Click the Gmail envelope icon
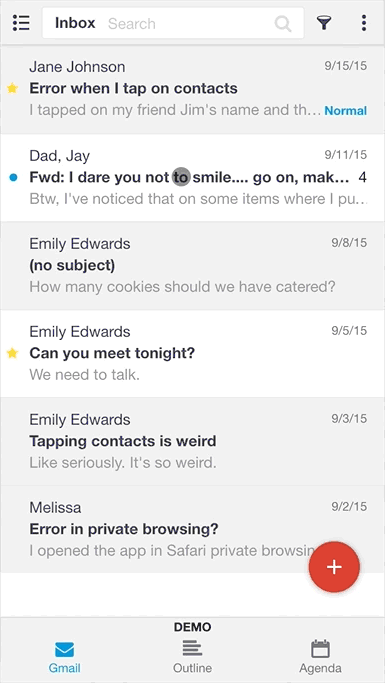The height and width of the screenshot is (683, 385). [x=64, y=650]
